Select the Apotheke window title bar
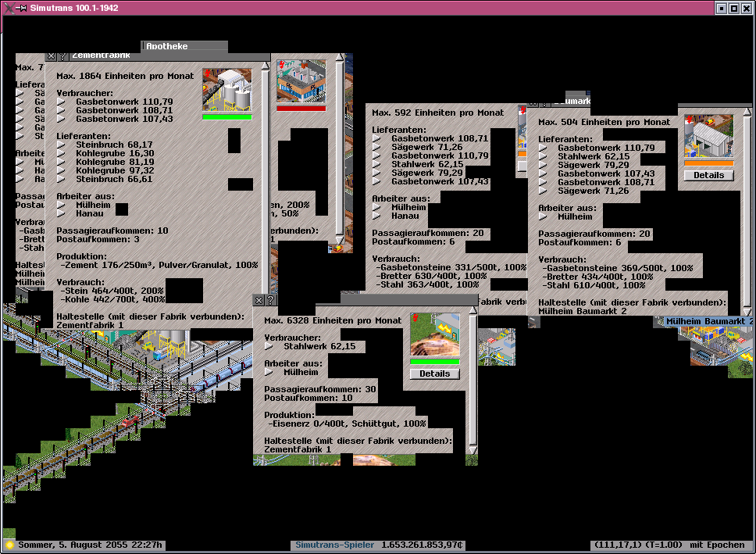Screen dimensions: 756x554 pos(184,46)
